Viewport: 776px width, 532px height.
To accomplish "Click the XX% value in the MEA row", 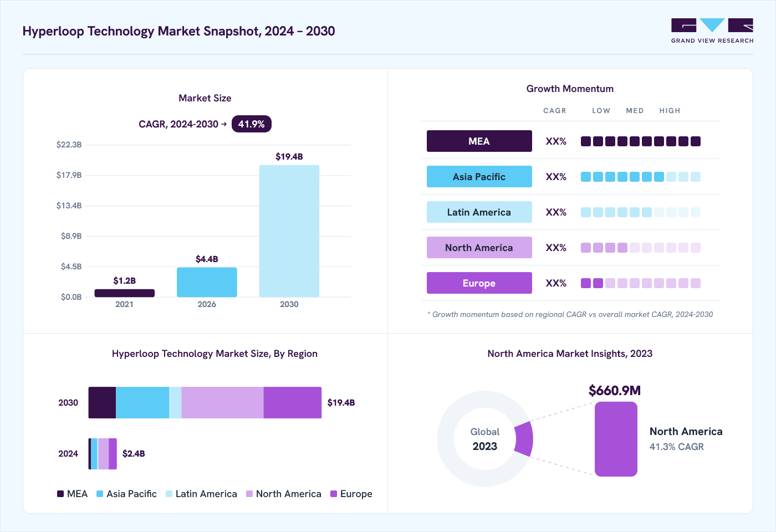I will 556,141.
